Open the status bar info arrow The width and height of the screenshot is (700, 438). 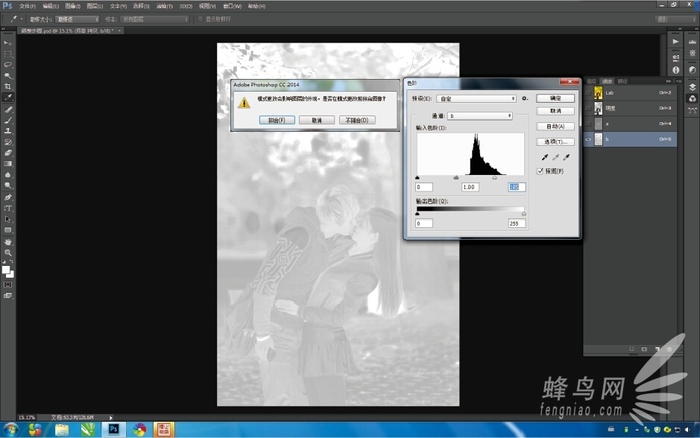coord(111,417)
